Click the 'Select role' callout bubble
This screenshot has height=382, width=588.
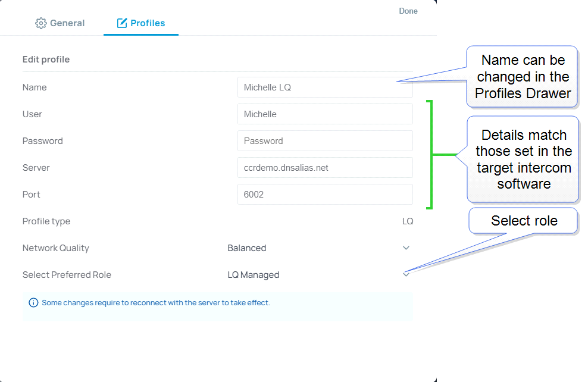coord(524,221)
